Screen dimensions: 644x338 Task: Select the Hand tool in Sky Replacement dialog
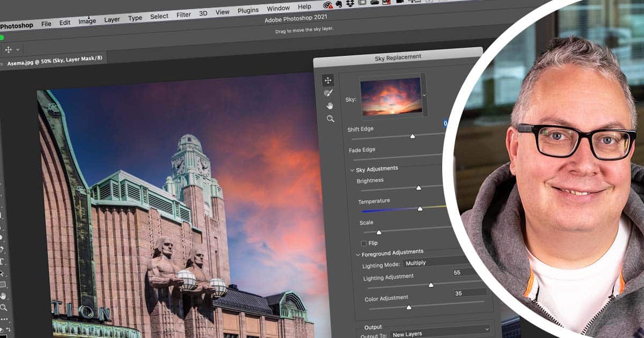coord(330,106)
